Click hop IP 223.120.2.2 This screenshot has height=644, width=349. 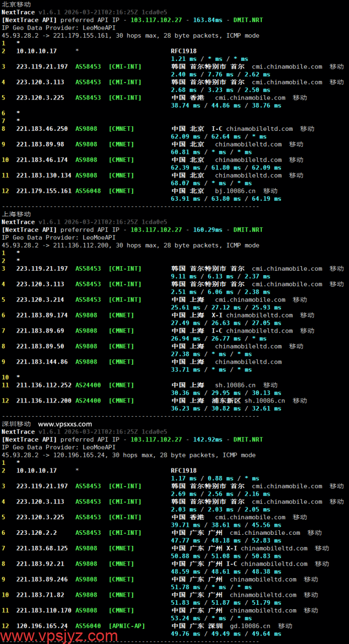(36, 533)
